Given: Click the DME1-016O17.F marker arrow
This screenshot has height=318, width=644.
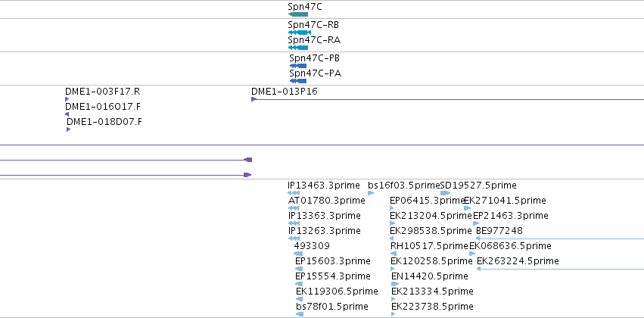Looking at the screenshot, I should (67, 114).
